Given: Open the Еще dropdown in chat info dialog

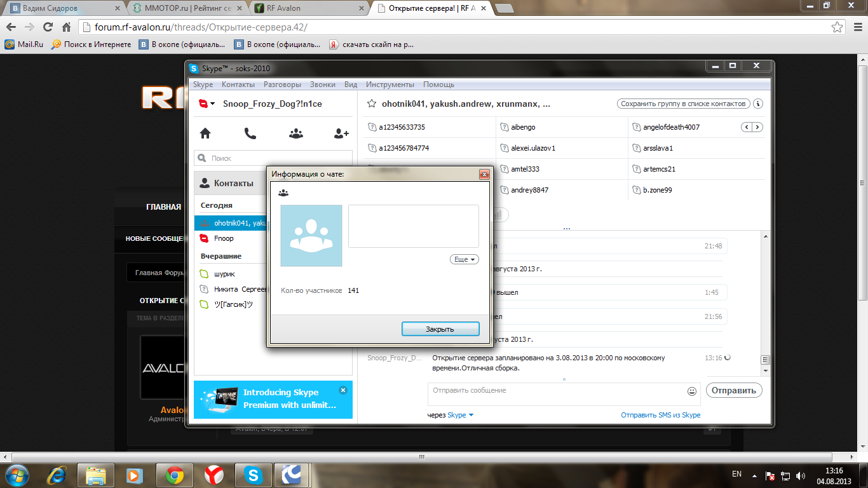Looking at the screenshot, I should coord(464,259).
